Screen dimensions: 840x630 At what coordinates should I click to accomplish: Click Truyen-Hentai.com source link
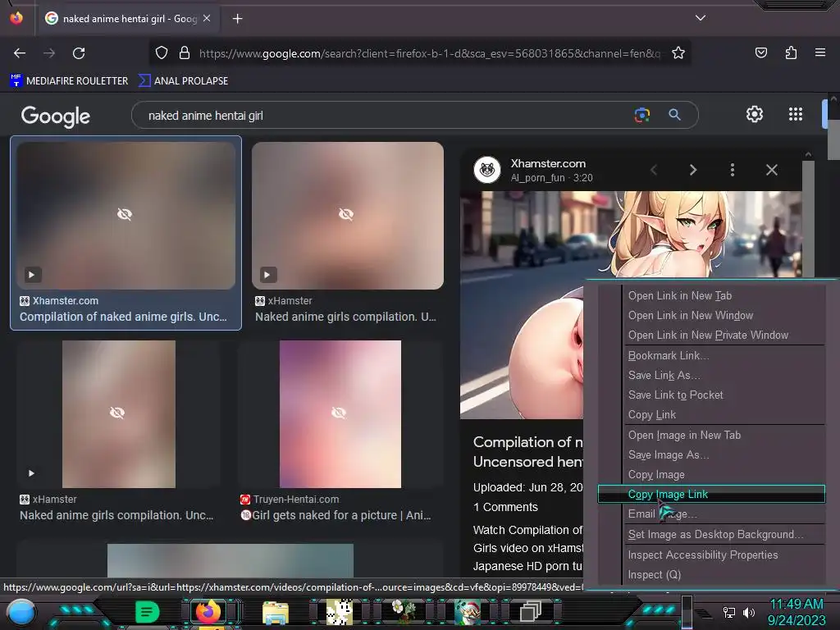click(x=295, y=500)
